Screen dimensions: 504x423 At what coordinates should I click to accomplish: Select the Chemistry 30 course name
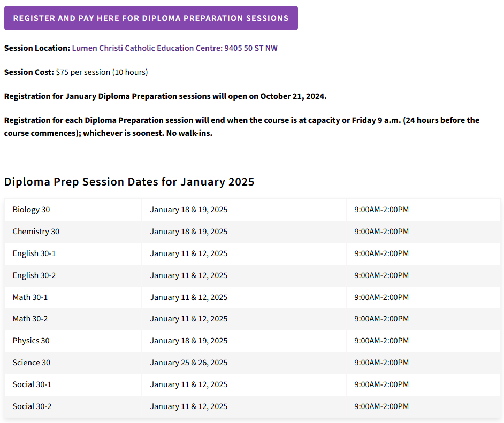pos(36,232)
